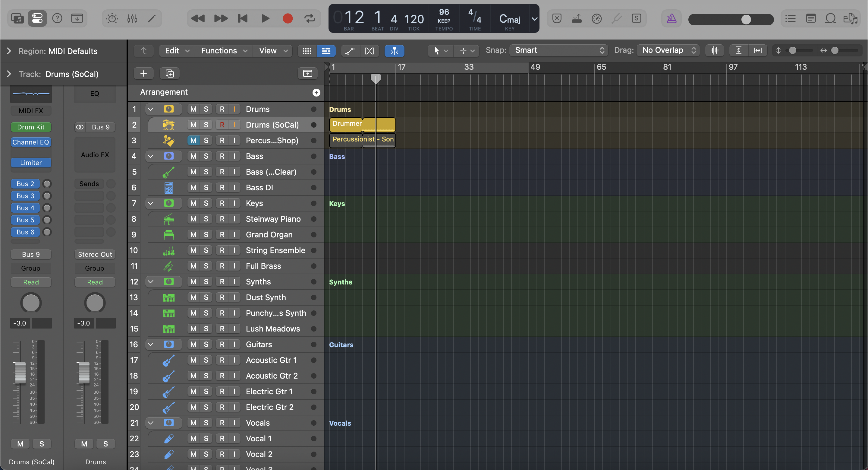Screen dimensions: 868x470
Task: Toggle Solo mode S icon in control bar
Action: (637, 18)
